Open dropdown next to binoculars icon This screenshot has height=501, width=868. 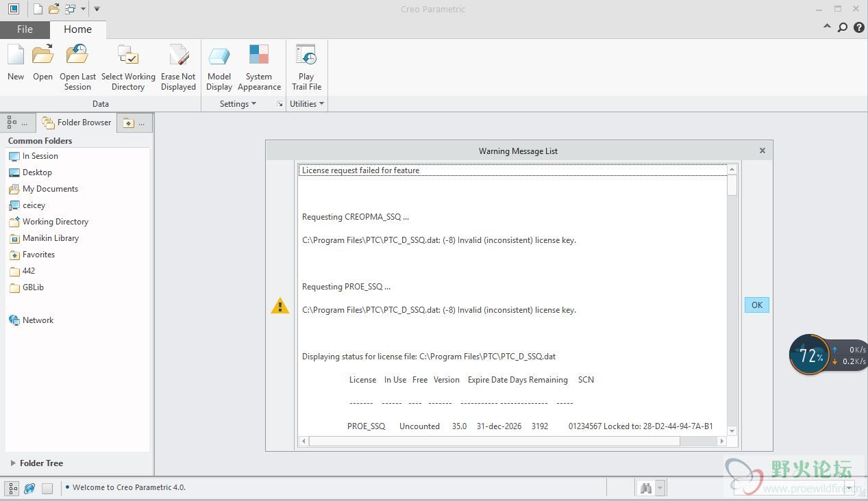click(x=660, y=488)
